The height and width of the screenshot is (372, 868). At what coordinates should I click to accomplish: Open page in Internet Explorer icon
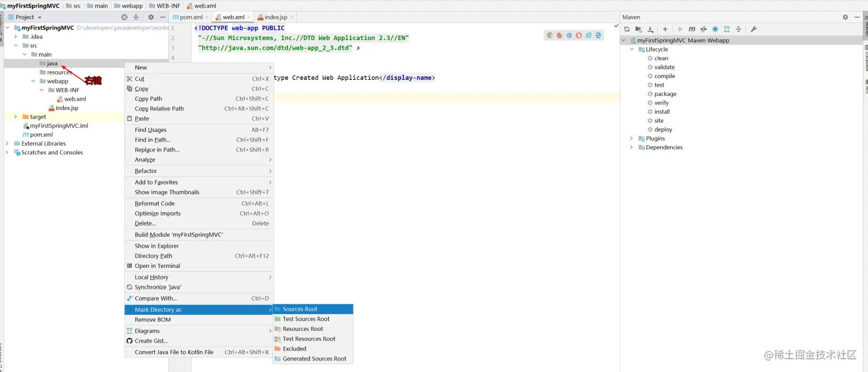point(589,35)
